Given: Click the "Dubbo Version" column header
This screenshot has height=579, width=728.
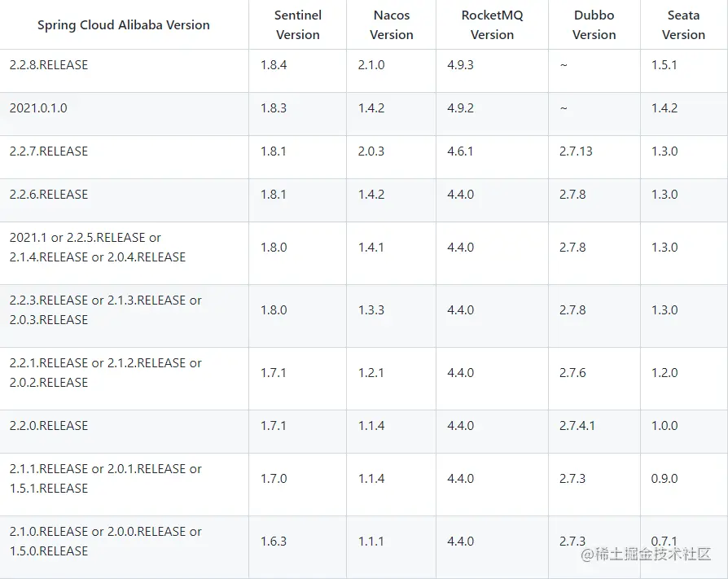Looking at the screenshot, I should pyautogui.click(x=594, y=25).
